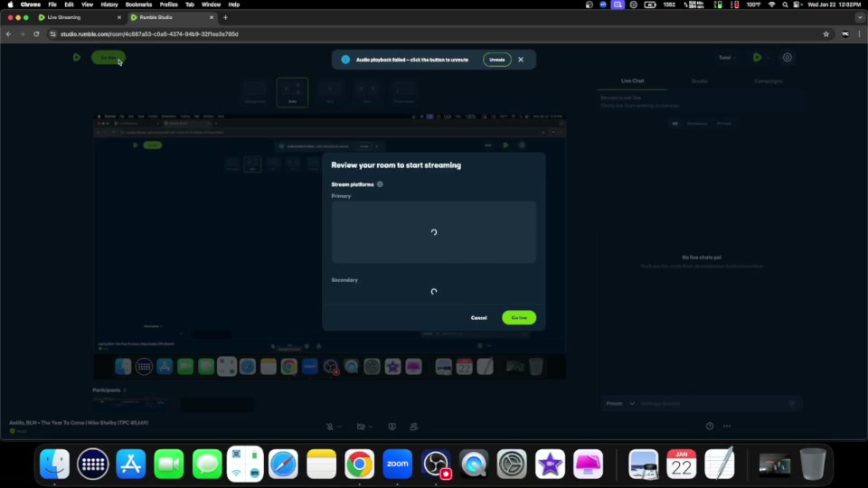Launch Zoom from the Dock
This screenshot has width=868, height=488.
coord(398,464)
